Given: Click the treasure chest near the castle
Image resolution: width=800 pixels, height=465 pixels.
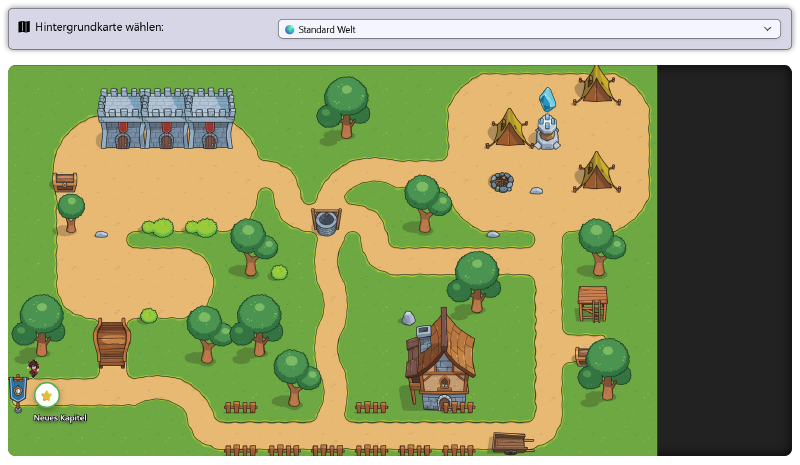Looking at the screenshot, I should (65, 181).
